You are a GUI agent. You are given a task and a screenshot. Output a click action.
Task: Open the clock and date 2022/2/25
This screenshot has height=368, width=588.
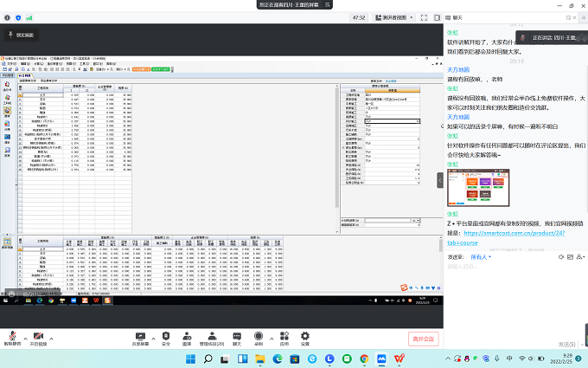561,358
